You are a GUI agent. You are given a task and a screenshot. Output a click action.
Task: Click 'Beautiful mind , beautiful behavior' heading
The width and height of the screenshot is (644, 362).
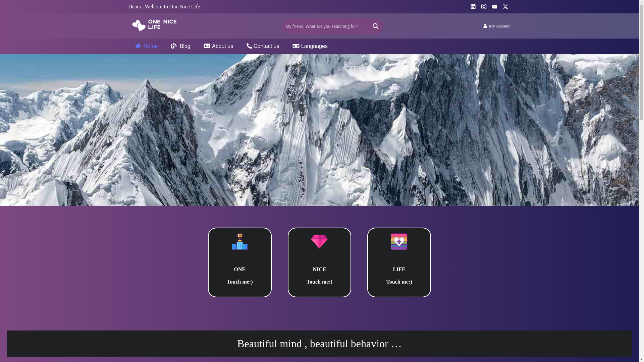tap(319, 344)
